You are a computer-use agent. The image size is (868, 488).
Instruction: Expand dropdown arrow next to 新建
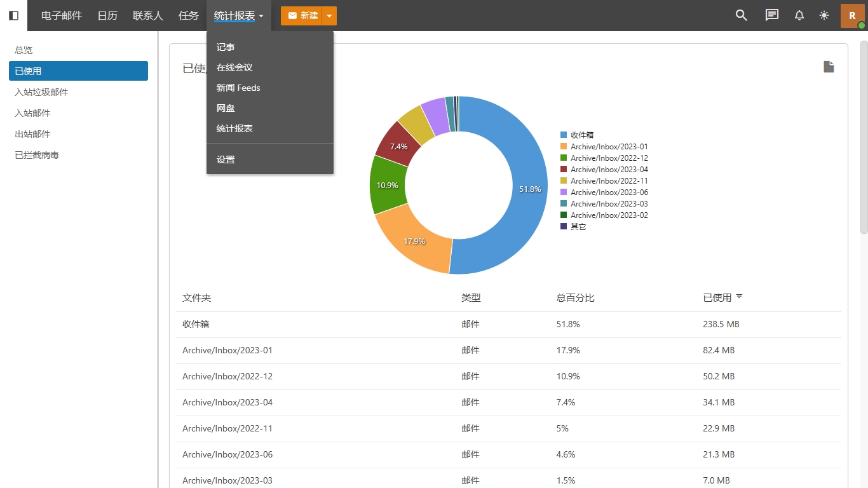click(329, 16)
